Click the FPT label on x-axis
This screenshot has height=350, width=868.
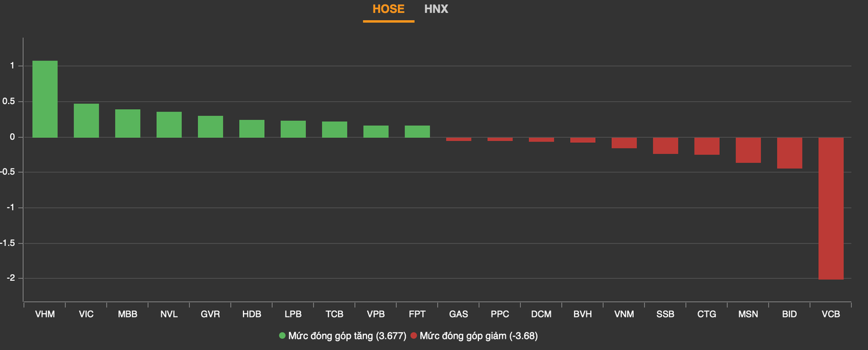417,314
